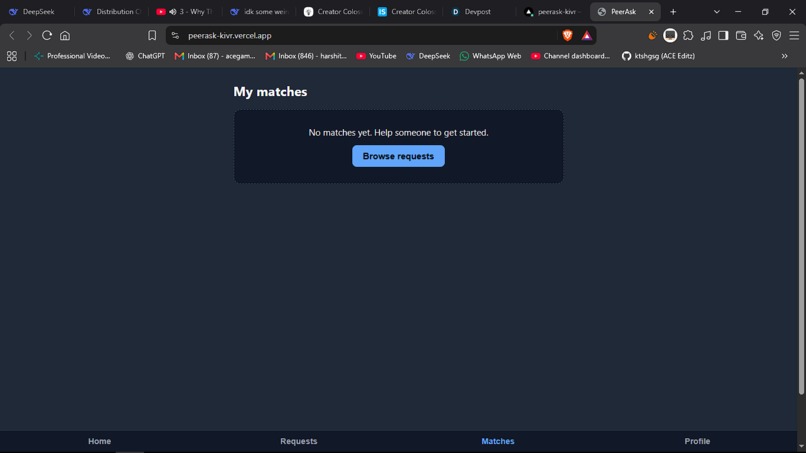806x453 pixels.
Task: Toggle the browser sidebar panel icon
Action: (723, 35)
